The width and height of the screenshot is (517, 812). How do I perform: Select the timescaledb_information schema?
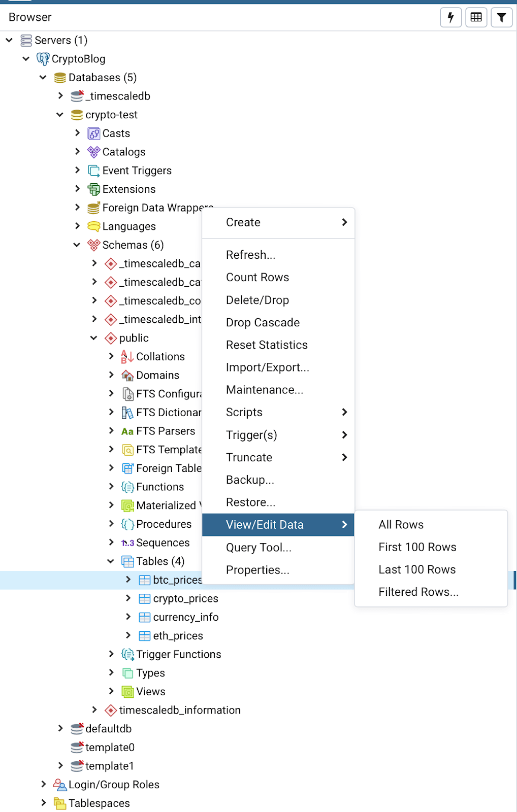pyautogui.click(x=179, y=710)
